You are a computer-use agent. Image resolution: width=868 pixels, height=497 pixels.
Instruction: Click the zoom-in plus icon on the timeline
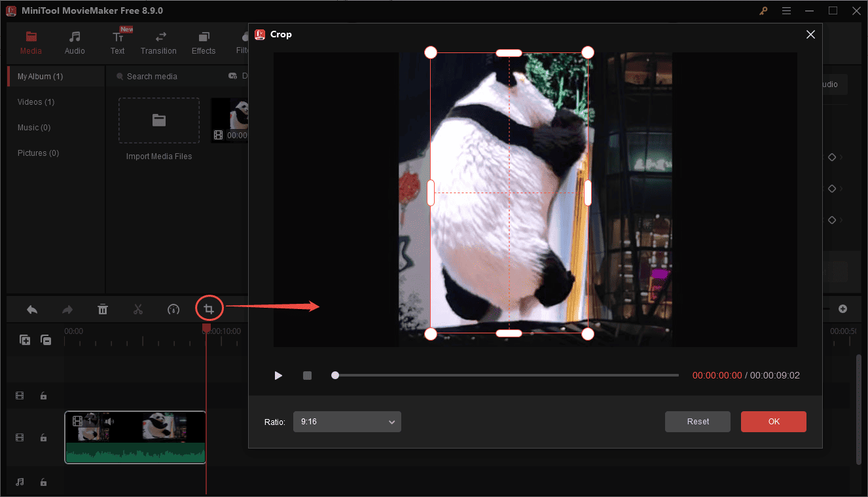[843, 309]
